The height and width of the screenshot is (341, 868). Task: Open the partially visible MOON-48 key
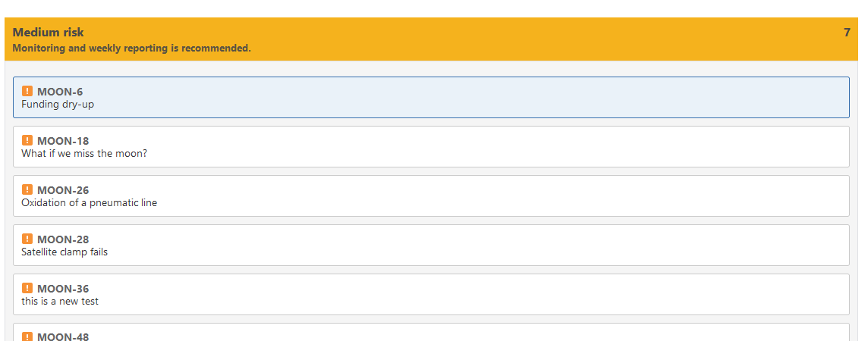pyautogui.click(x=63, y=336)
